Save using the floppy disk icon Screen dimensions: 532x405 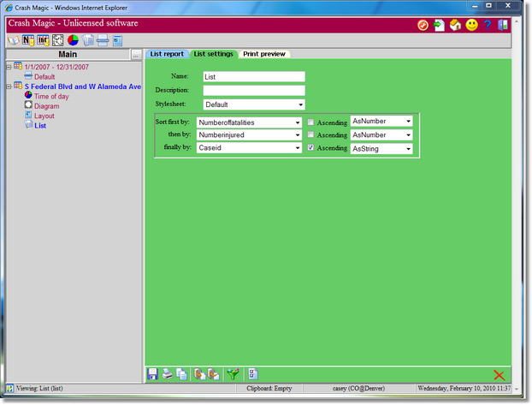(x=153, y=374)
